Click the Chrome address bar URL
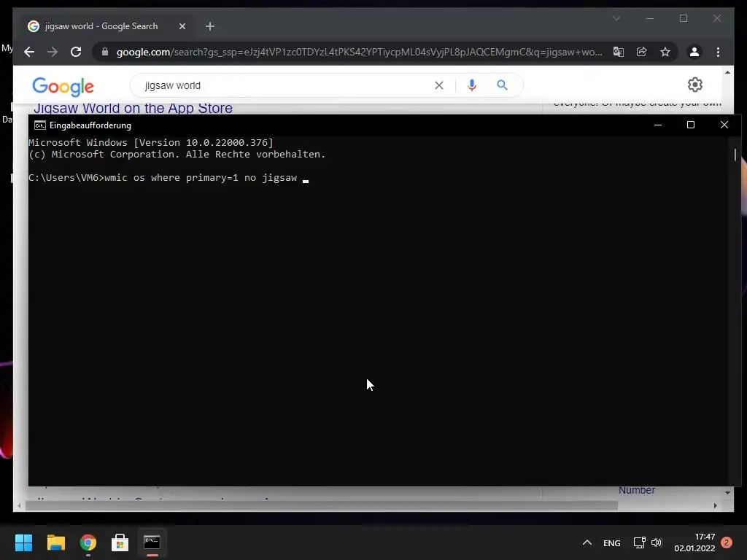The height and width of the screenshot is (560, 747). [x=359, y=52]
